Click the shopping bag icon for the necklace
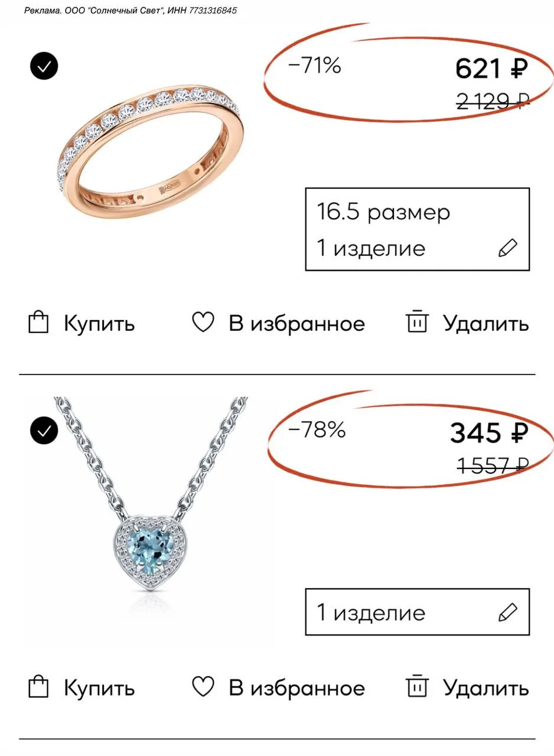Screen dimensions: 554x756 (38, 687)
